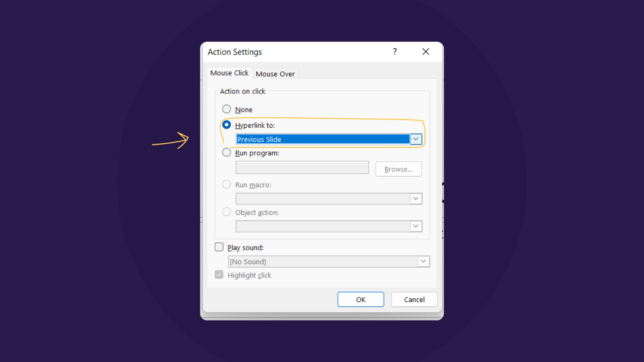Switch to the Mouse Over tab
The height and width of the screenshot is (362, 644).
point(275,74)
